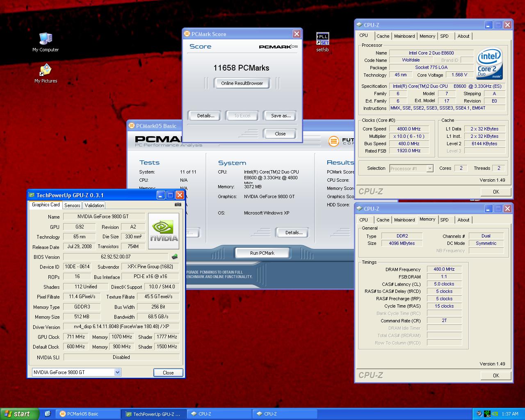Click the CPU name Intel Core 2 Duo E8600
The width and height of the screenshot is (525, 420).
431,53
